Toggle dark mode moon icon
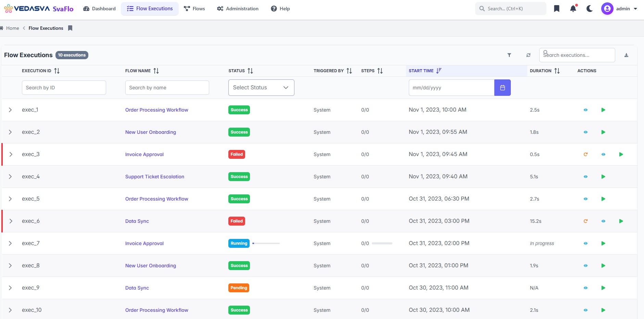 (x=590, y=9)
